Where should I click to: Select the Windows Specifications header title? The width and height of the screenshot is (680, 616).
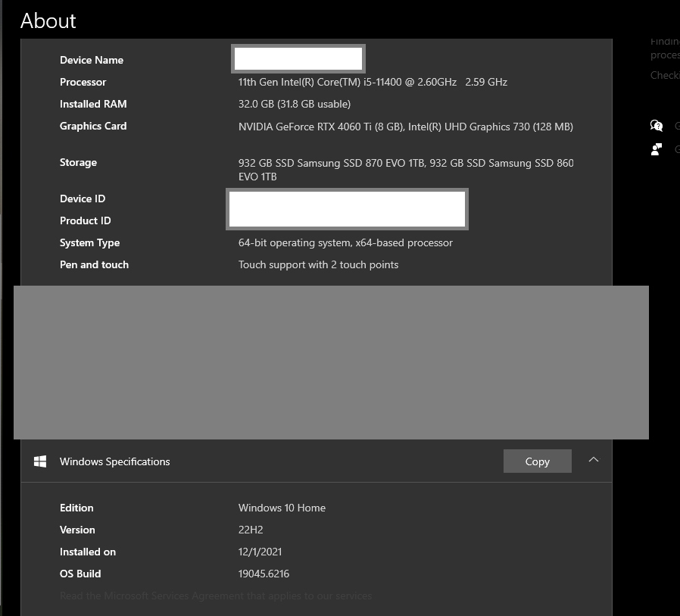tap(115, 461)
